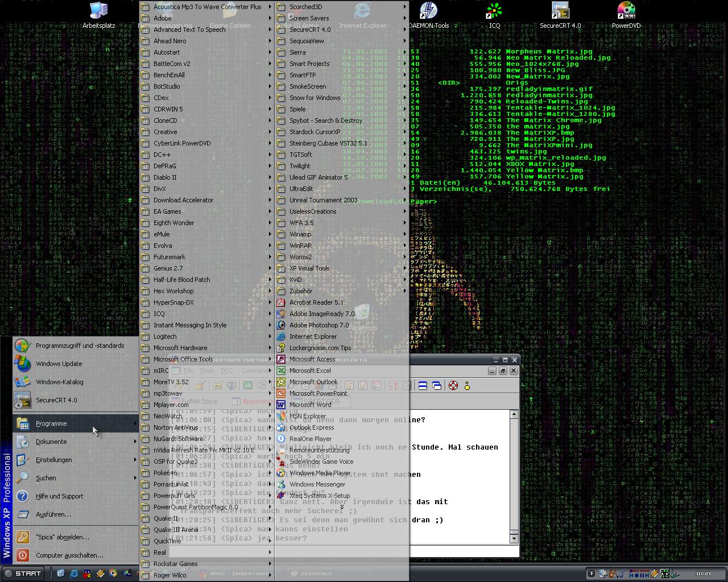This screenshot has height=582, width=728.
Task: Expand hidden system tray icons arrow
Action: pyautogui.click(x=591, y=573)
